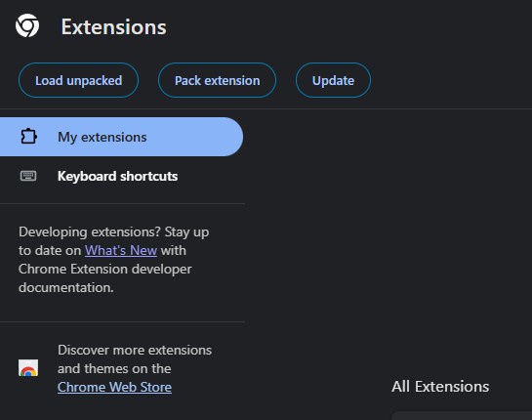Select the extension card below All Extensions
The height and width of the screenshot is (420, 532).
tap(462, 416)
